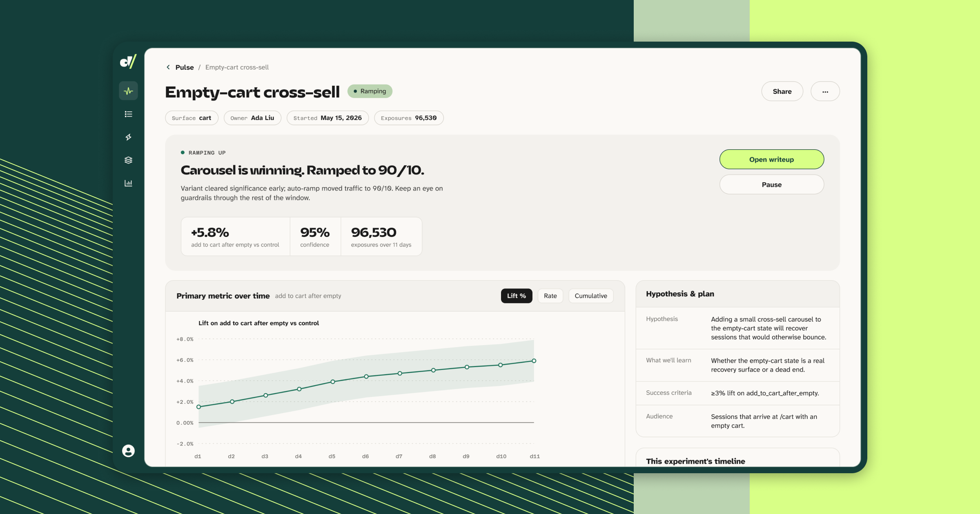Open the more options ellipsis button

point(825,91)
